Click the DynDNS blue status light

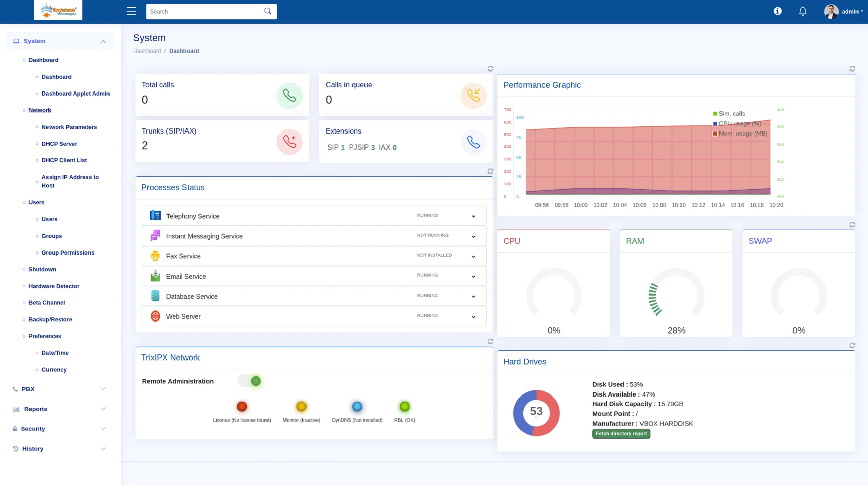(357, 407)
